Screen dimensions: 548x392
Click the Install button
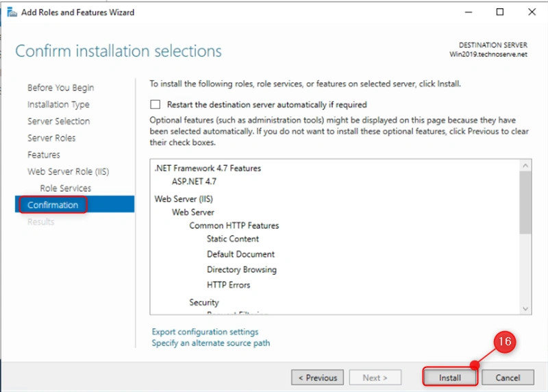[450, 378]
